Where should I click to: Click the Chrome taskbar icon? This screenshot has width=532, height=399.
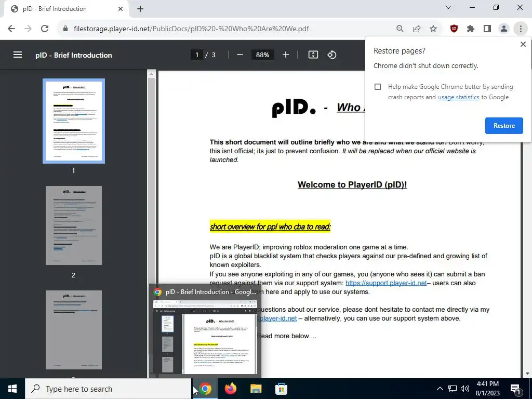coord(205,389)
